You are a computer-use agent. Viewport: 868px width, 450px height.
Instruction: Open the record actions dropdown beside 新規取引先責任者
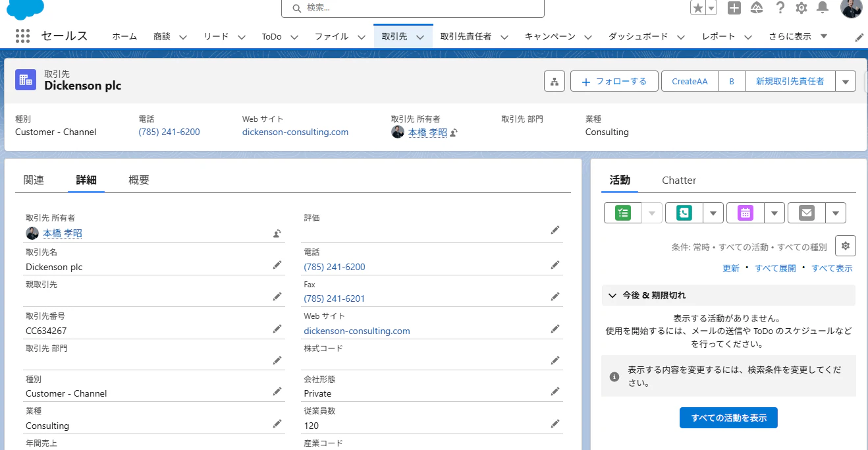coord(846,82)
